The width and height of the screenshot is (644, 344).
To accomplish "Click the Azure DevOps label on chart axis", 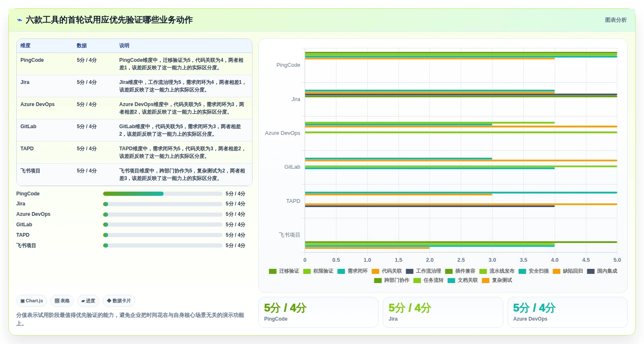I will coord(283,133).
